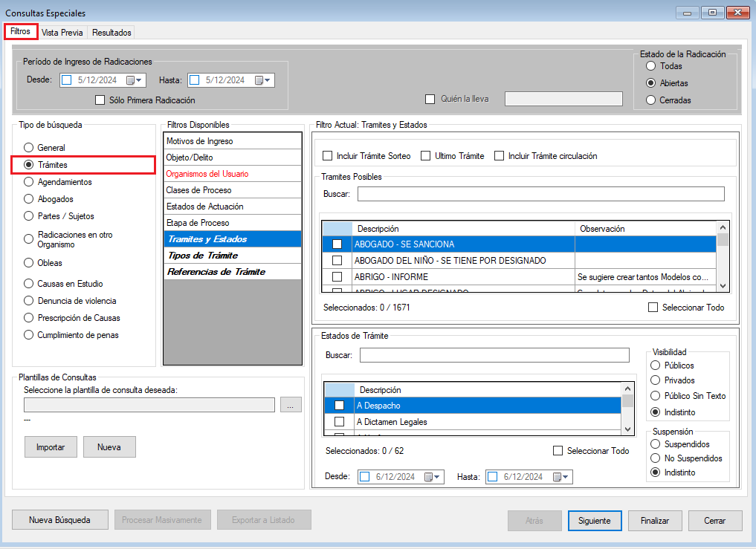756x549 pixels.
Task: Sort by Descripción column header in Tramites
Action: coord(463,229)
